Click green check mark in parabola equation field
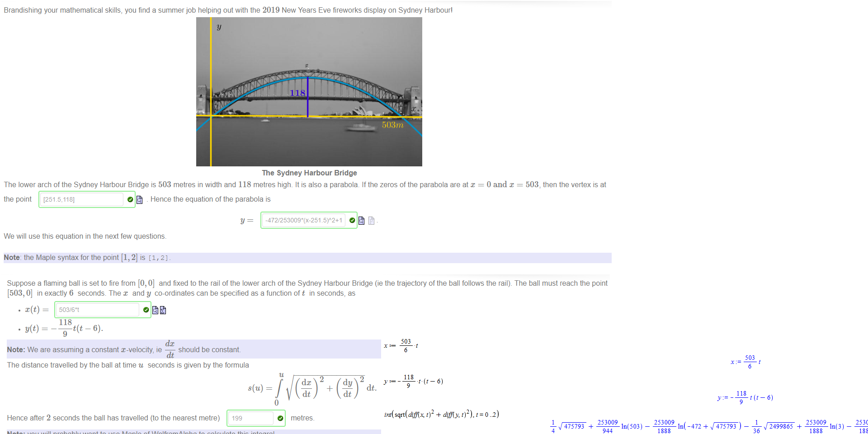 [352, 221]
